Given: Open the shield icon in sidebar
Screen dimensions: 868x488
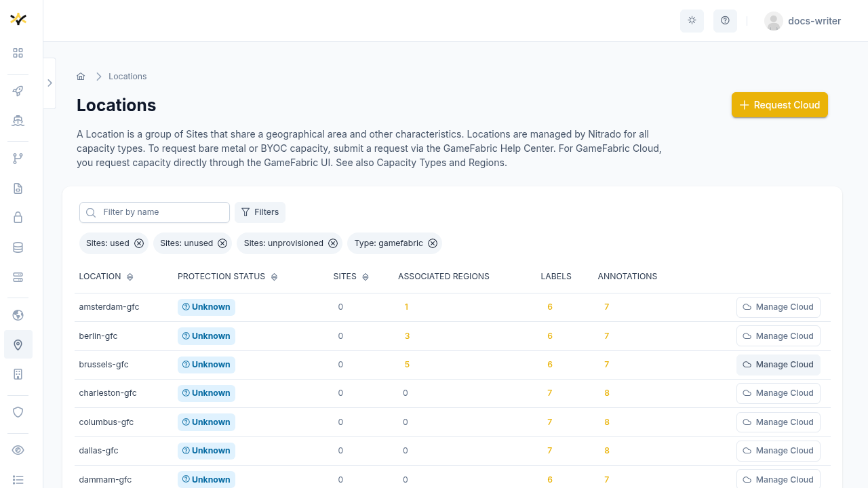Looking at the screenshot, I should pyautogui.click(x=18, y=412).
